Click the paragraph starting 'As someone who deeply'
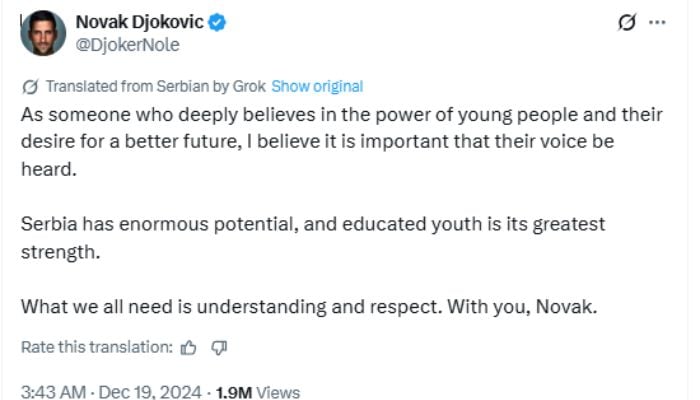This screenshot has width=700, height=400. pos(330,141)
